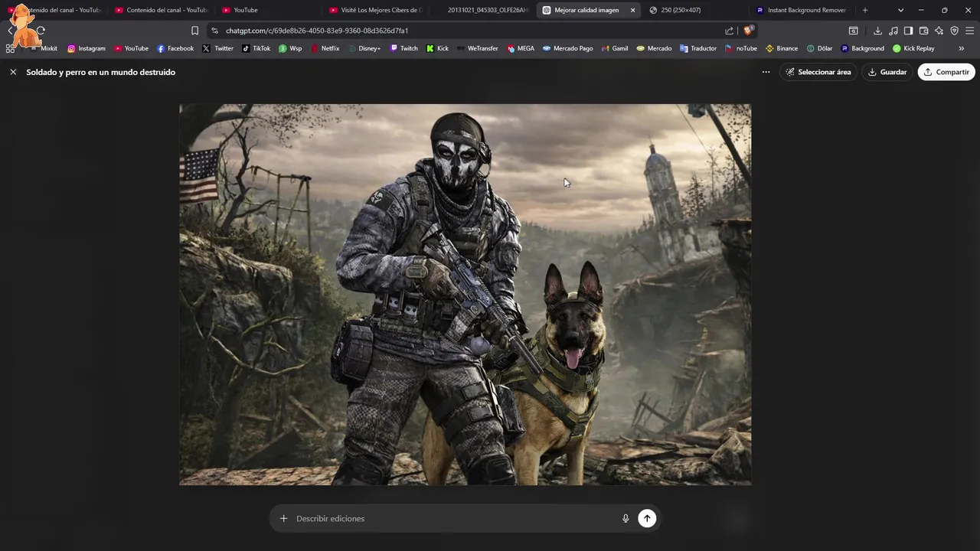Image resolution: width=980 pixels, height=551 pixels.
Task: Open the three-dots more options menu
Action: click(x=766, y=72)
